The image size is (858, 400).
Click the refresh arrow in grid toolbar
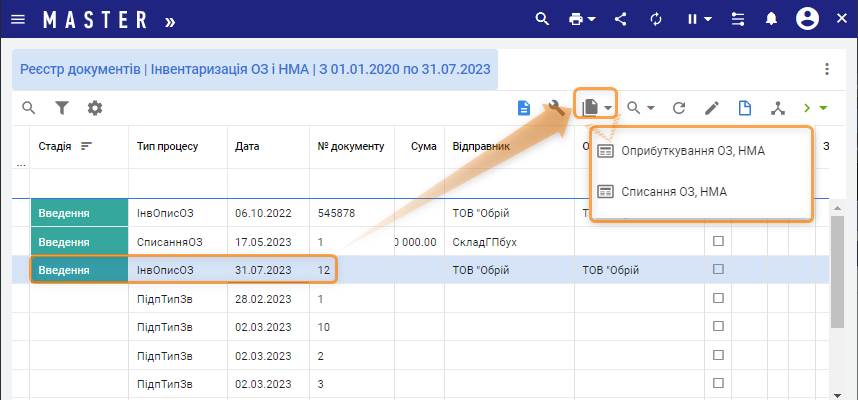[x=679, y=108]
